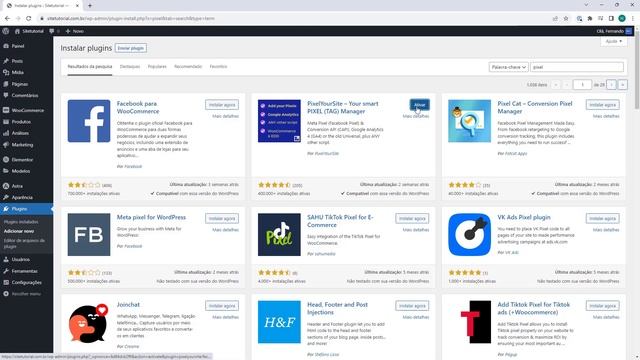Switch to the Recomendados tab
The width and height of the screenshot is (640, 360).
coord(188,67)
